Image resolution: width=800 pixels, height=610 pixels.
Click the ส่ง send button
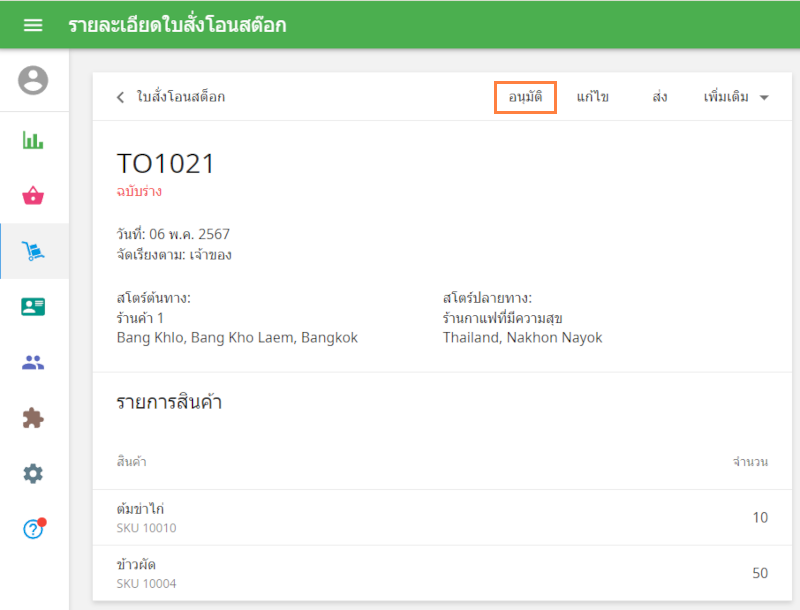[658, 97]
